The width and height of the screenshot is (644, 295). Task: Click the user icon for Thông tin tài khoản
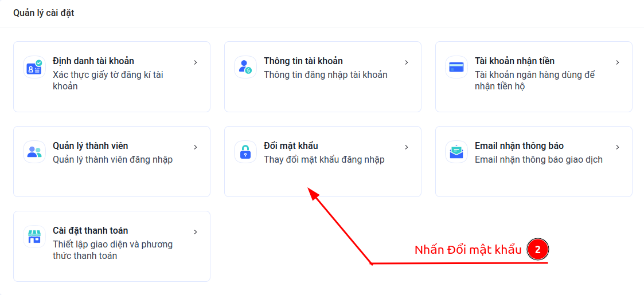coord(245,67)
